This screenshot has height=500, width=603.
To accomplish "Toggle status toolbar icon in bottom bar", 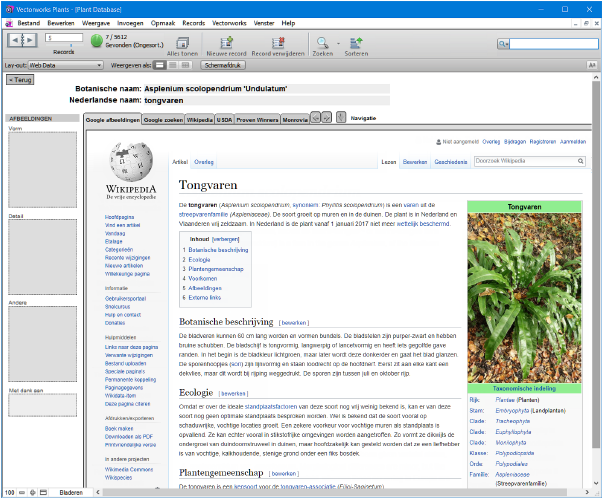I will [x=43, y=493].
